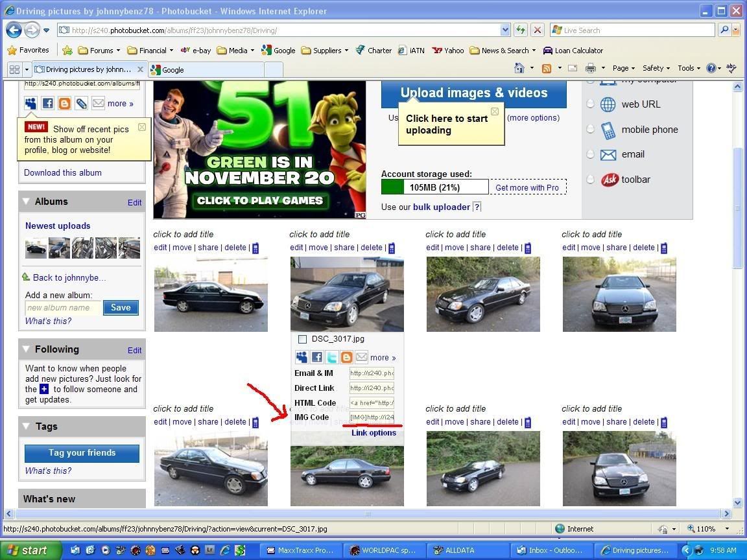Screen dimensions: 747x560
Task: Select the toolbar upload radio button
Action: pyautogui.click(x=590, y=180)
